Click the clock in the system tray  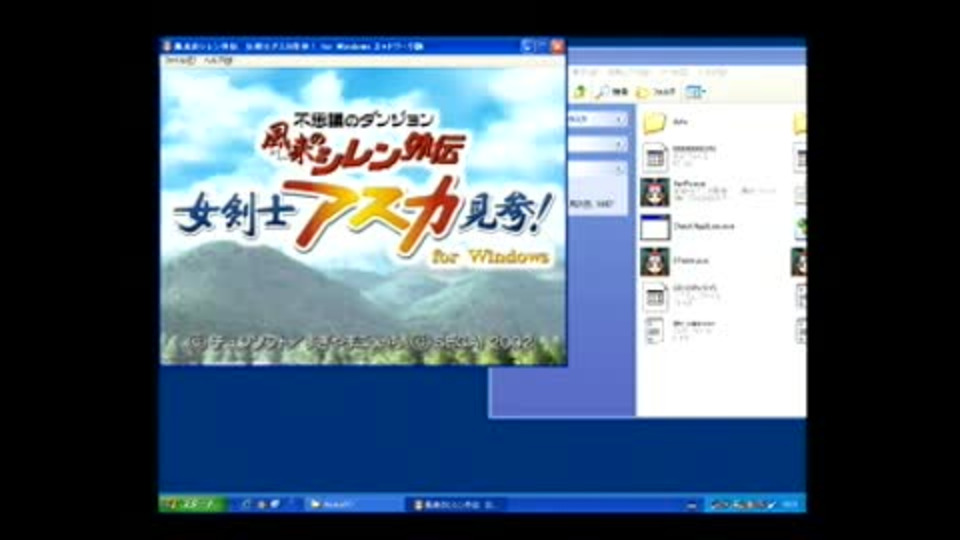click(x=791, y=504)
